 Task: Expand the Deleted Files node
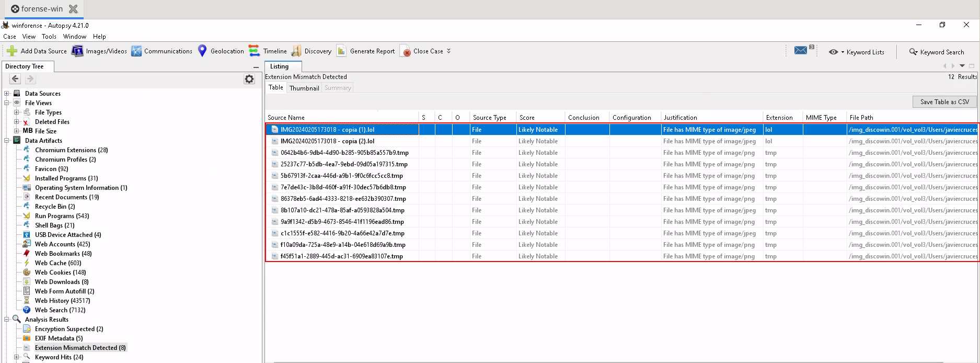[17, 122]
